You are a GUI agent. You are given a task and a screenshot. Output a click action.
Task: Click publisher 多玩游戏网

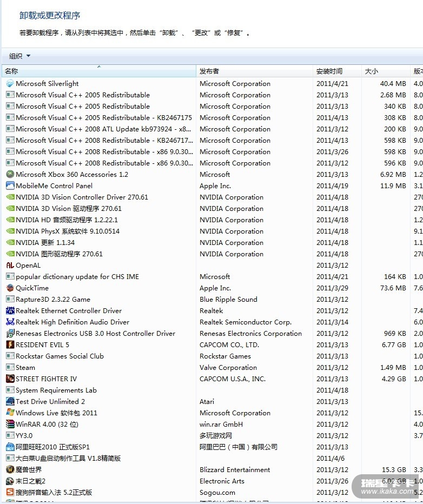click(216, 435)
